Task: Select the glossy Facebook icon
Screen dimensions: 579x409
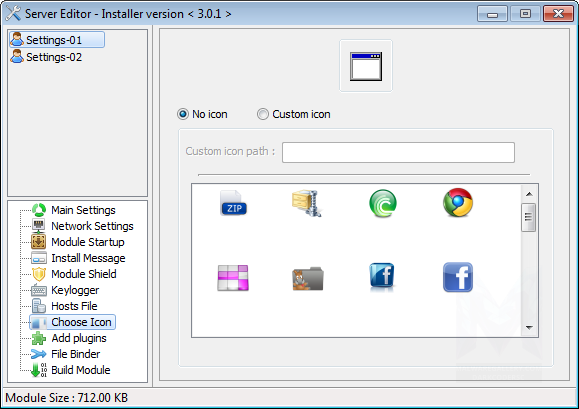Action: coord(382,276)
